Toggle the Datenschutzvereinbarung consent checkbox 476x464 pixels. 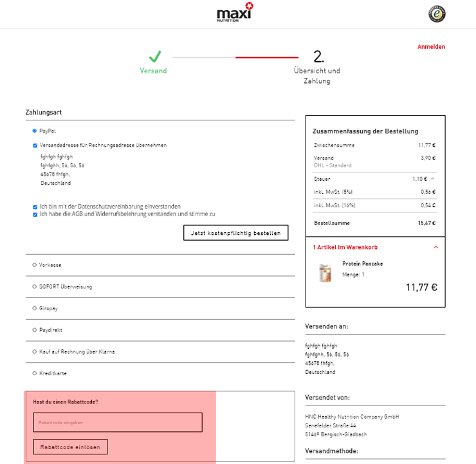point(35,207)
